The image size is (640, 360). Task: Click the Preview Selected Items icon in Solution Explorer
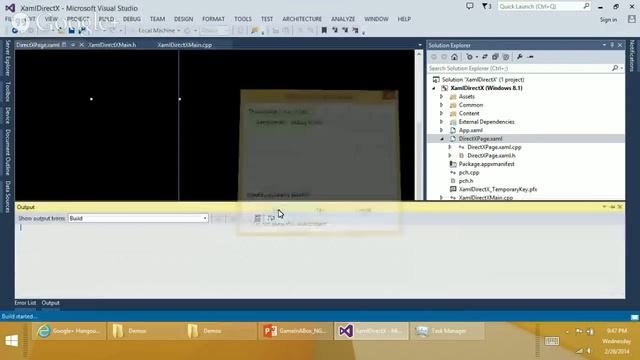pos(531,57)
